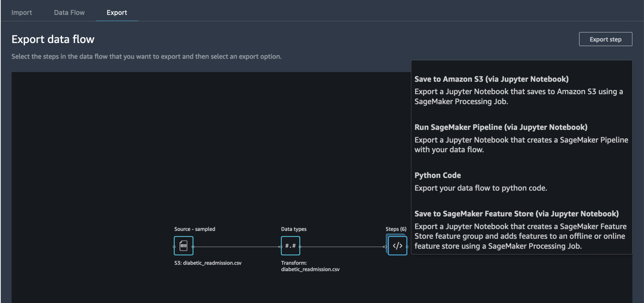
Task: Select the Steps (6) code node
Action: pyautogui.click(x=397, y=246)
